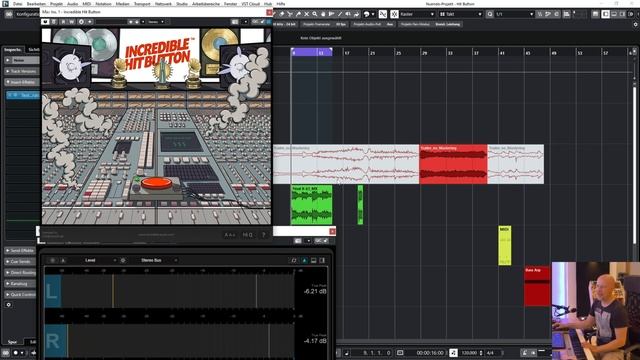Select the Mute X tool
Screen dimensions: 640x360
[307, 14]
